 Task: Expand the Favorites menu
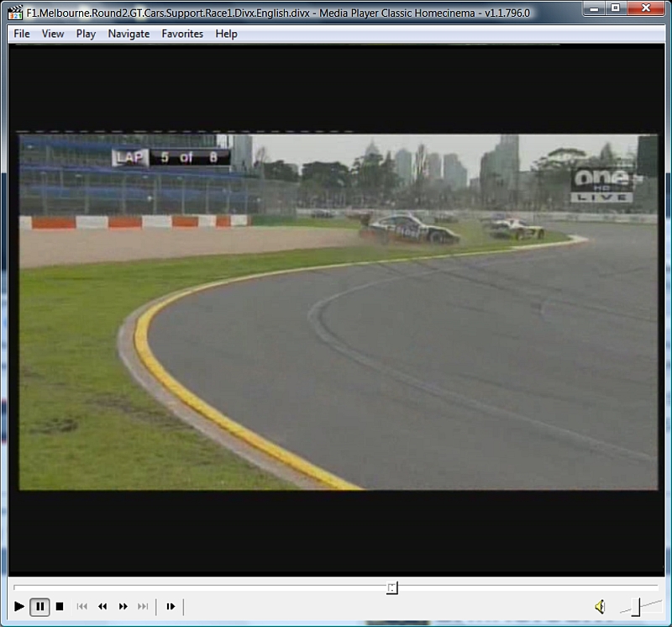(x=182, y=34)
